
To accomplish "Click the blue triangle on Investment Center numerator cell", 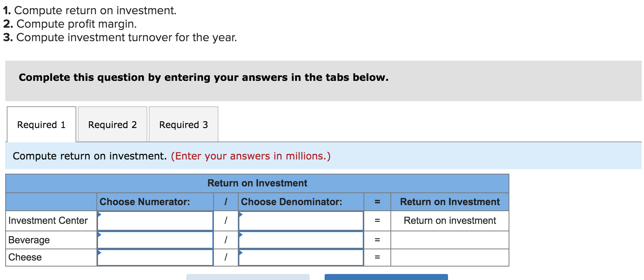I will pos(99,215).
